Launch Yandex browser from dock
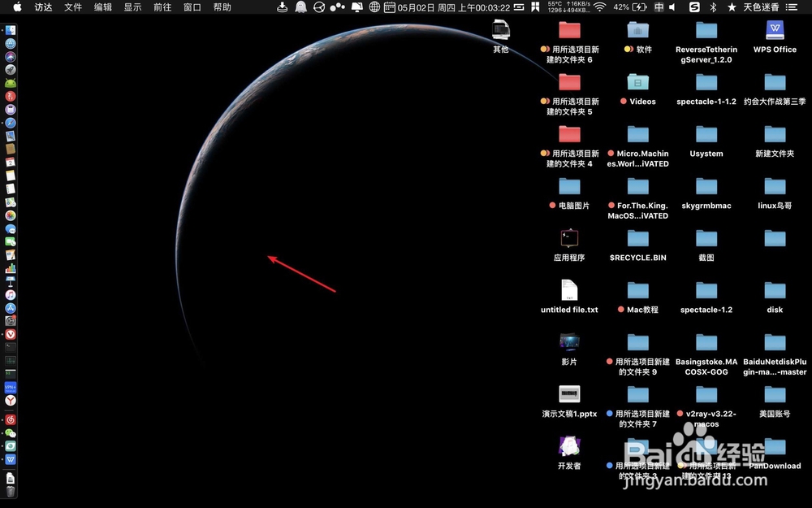812x508 pixels. (x=11, y=400)
